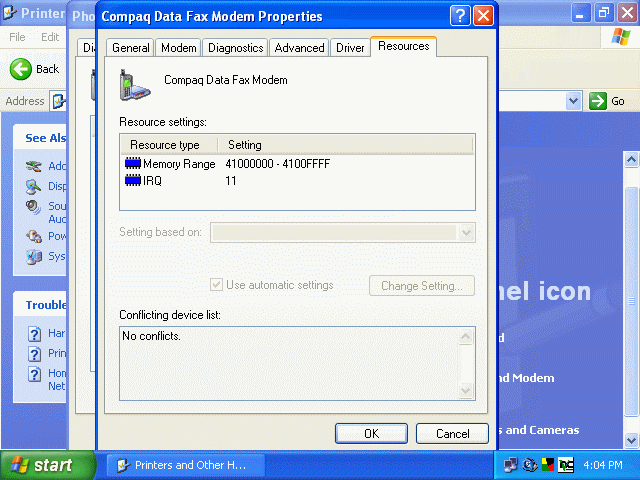640x480 pixels.
Task: Open the Windows start button
Action: coord(48,465)
